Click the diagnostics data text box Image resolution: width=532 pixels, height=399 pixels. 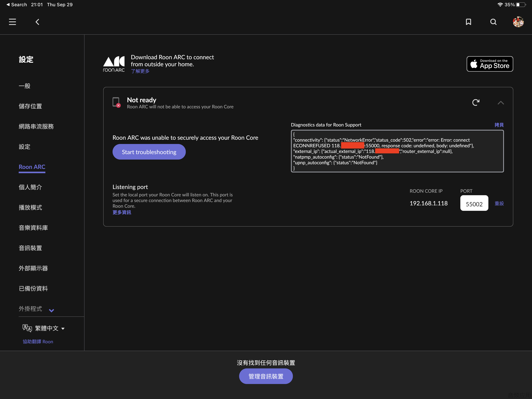click(x=397, y=151)
